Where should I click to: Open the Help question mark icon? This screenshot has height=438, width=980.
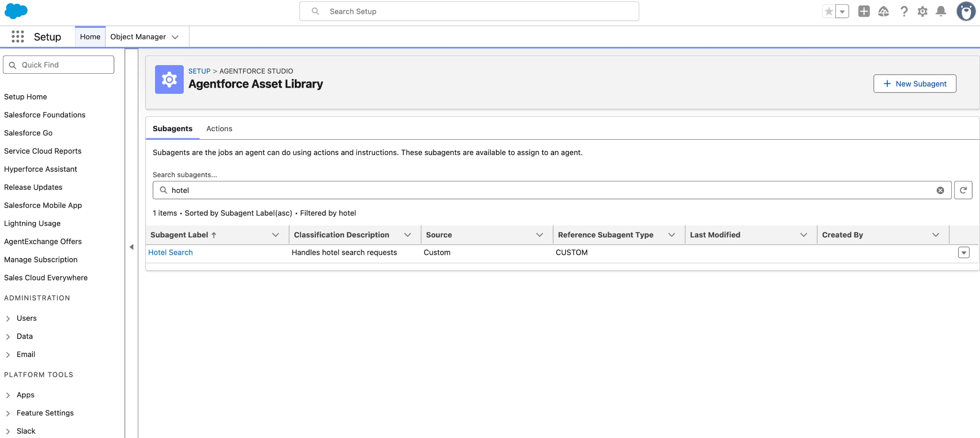click(904, 11)
